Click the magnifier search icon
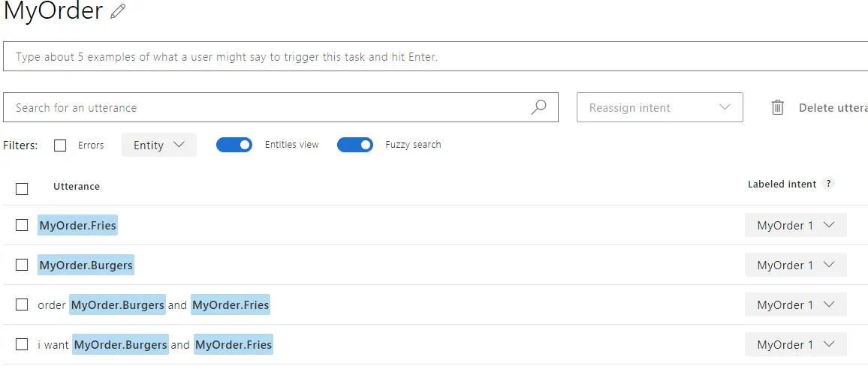 [x=538, y=107]
